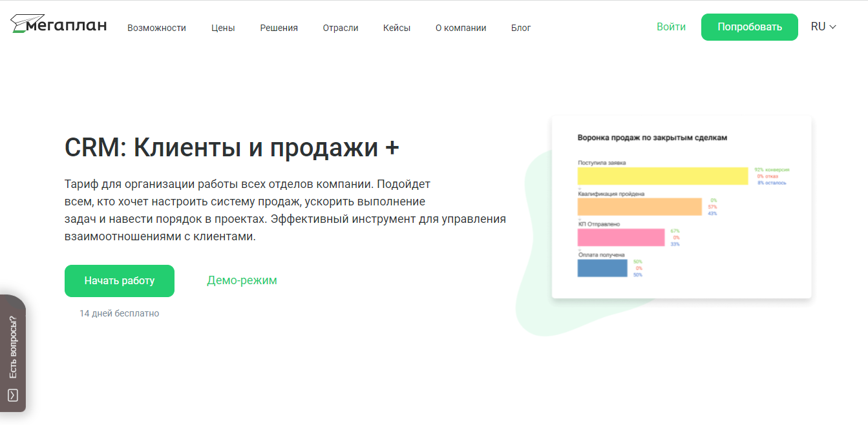Open the Отрасли menu
Screen dimensions: 868x425
click(x=341, y=28)
